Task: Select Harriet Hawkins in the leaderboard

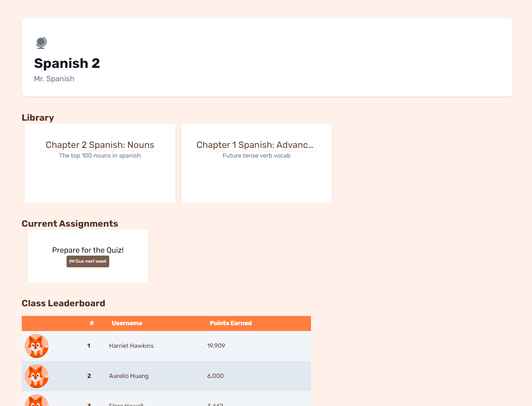Action: point(131,346)
